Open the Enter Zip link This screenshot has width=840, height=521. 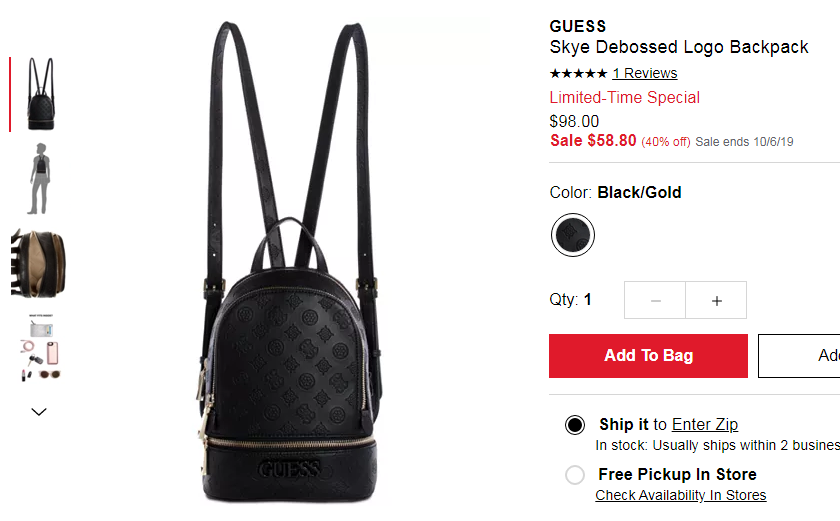[x=705, y=425]
